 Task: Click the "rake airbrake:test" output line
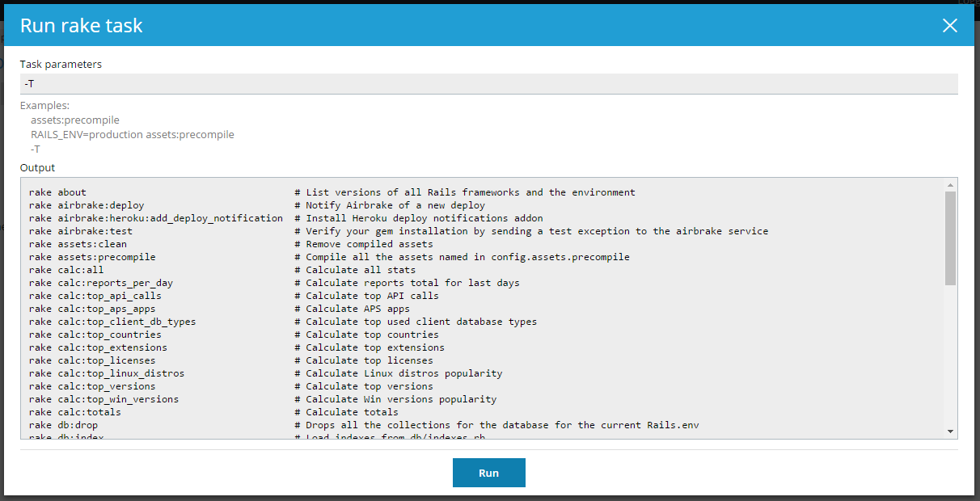point(81,231)
